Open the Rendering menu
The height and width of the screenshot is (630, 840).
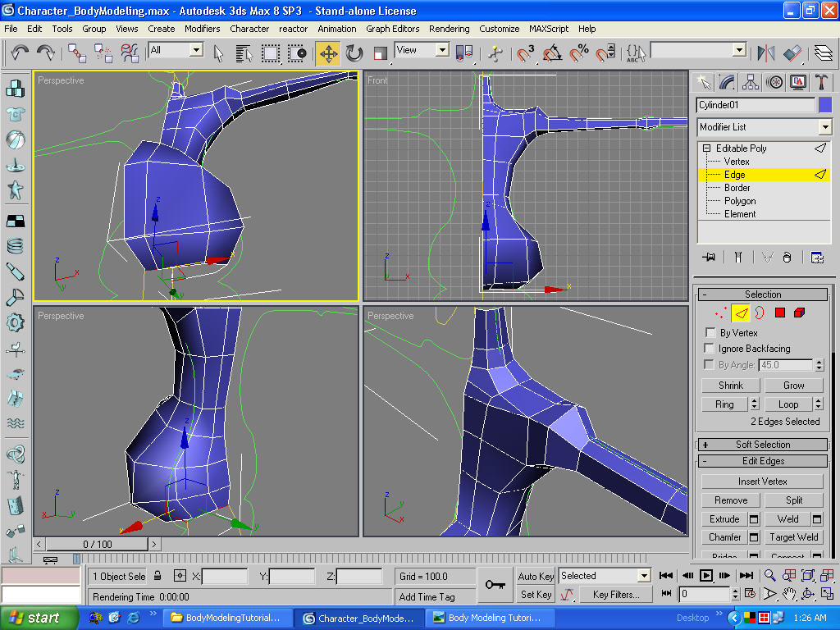(x=449, y=29)
